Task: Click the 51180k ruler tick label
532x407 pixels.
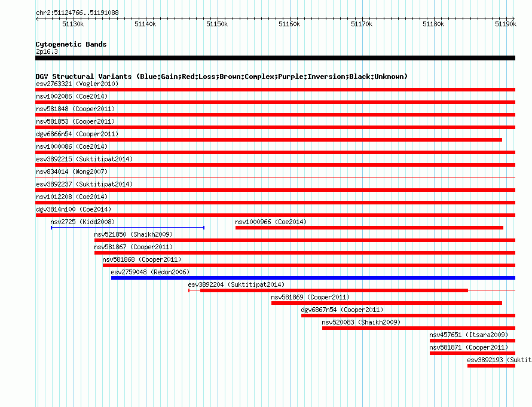Action: click(433, 24)
